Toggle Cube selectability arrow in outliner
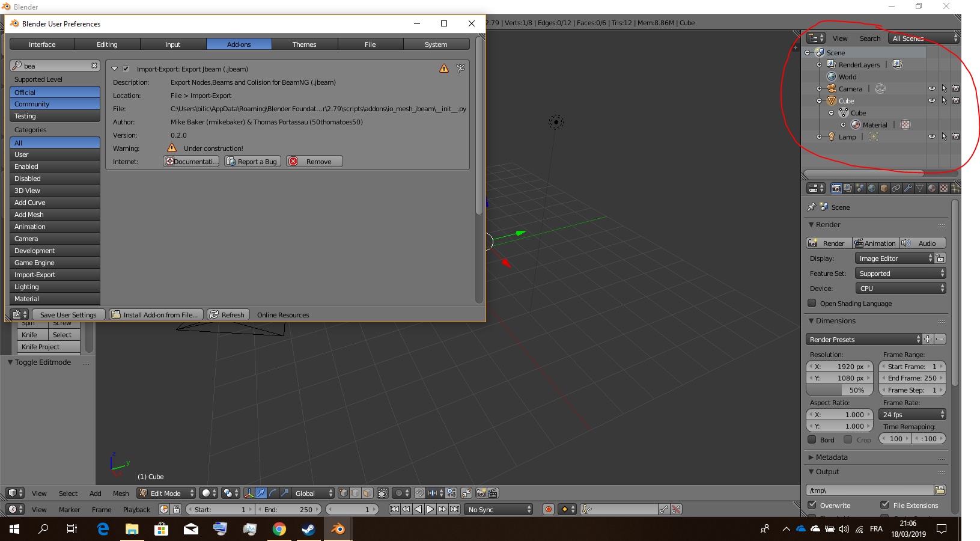This screenshot has height=541, width=980. pos(944,100)
